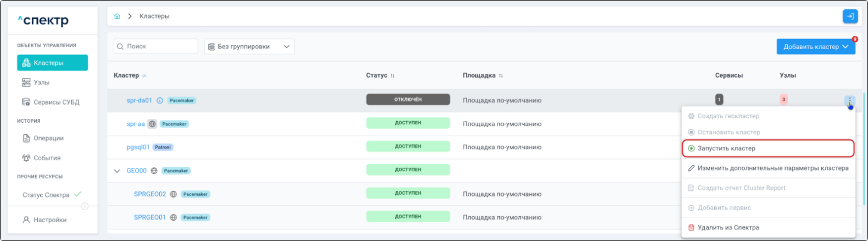Open the Без группировки grouping dropdown
Image resolution: width=868 pixels, height=241 pixels.
tap(249, 47)
